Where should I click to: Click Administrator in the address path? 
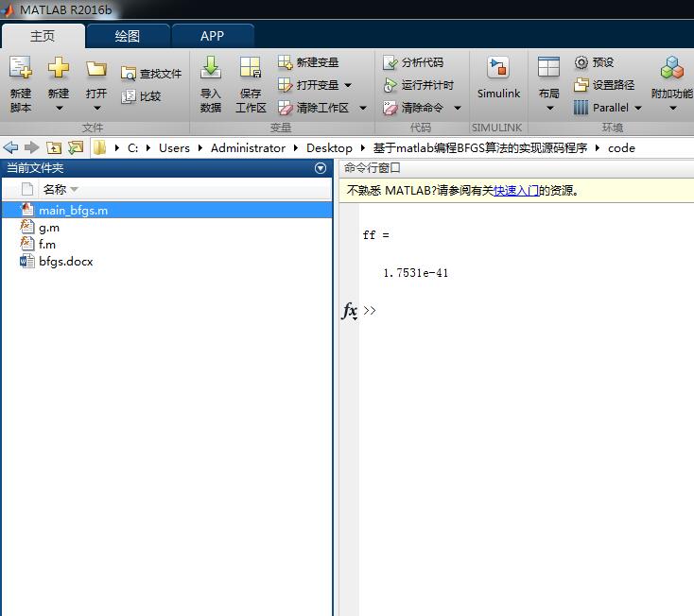pos(248,147)
